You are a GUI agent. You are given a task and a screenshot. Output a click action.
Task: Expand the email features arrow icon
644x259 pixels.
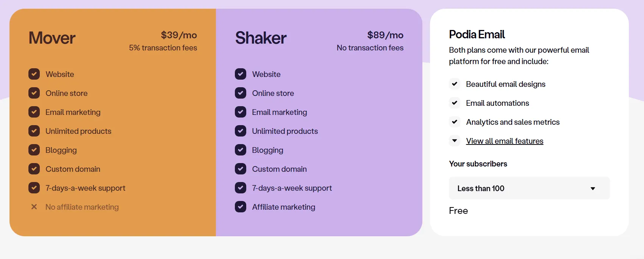[455, 141]
